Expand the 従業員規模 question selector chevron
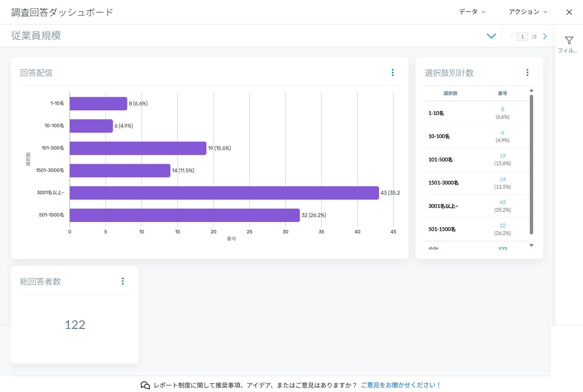 point(491,36)
